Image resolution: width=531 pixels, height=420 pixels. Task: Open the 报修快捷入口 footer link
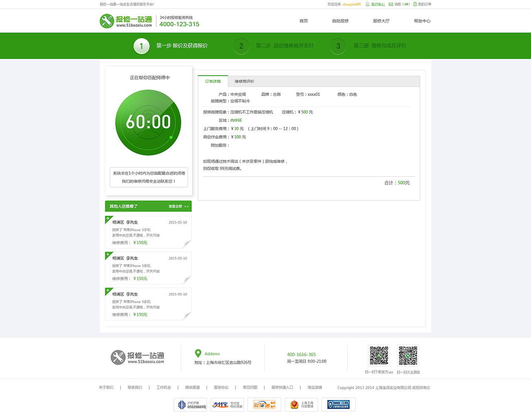pos(283,388)
